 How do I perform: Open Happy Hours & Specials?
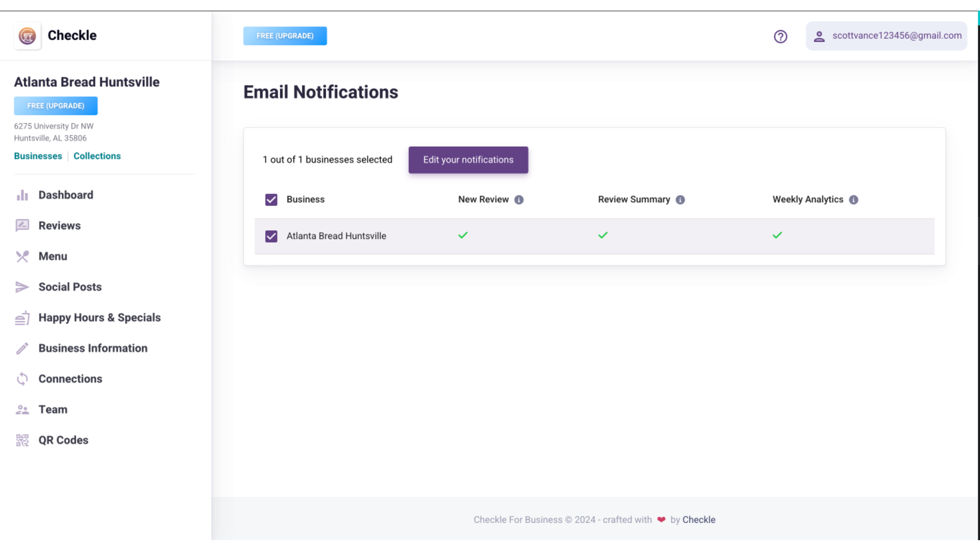point(100,318)
